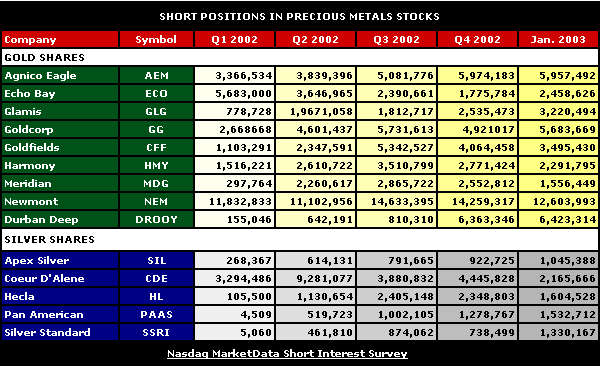Screen dimensions: 600x368
Task: Select the HMY ticker symbol
Action: coord(157,165)
